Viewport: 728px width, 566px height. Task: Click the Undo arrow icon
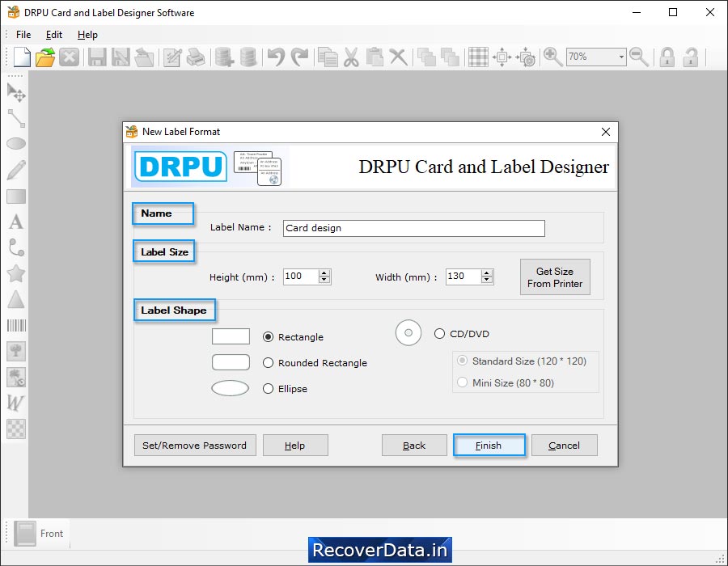[276, 57]
